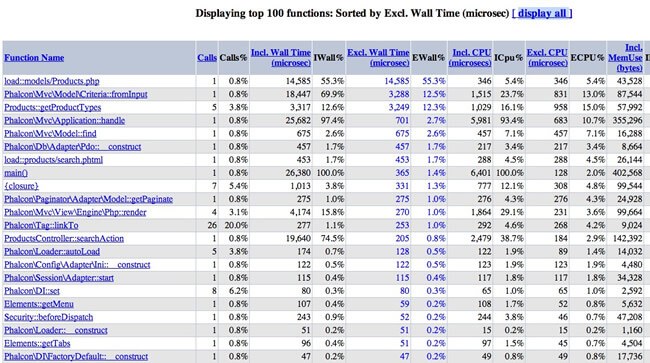The height and width of the screenshot is (363, 650).
Task: Open Phalcon\Mvc\Model::find function link
Action: [50, 134]
